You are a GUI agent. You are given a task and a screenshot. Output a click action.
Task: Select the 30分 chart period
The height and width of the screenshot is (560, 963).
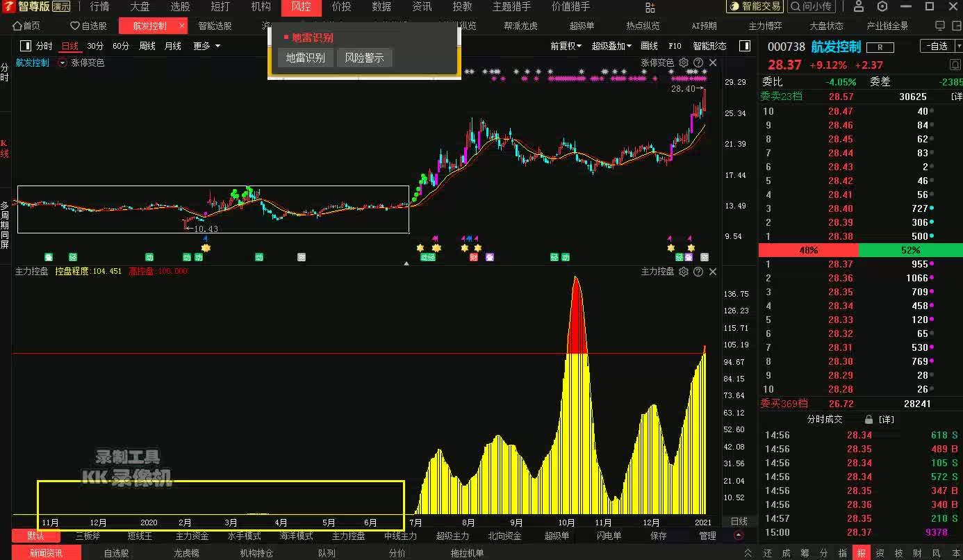click(x=95, y=46)
